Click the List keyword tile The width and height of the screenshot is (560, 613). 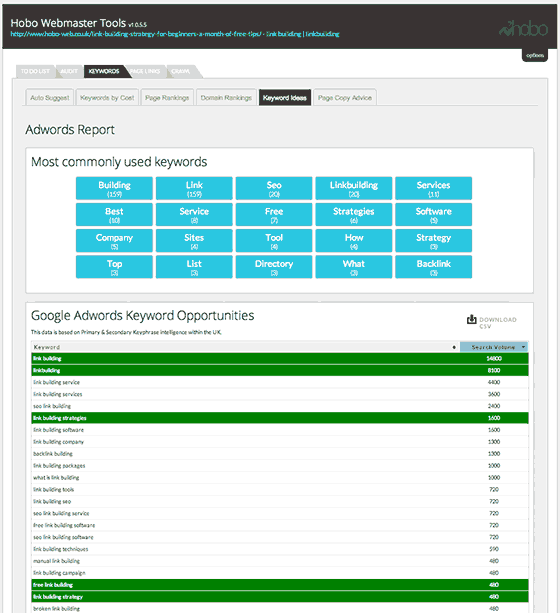[194, 267]
